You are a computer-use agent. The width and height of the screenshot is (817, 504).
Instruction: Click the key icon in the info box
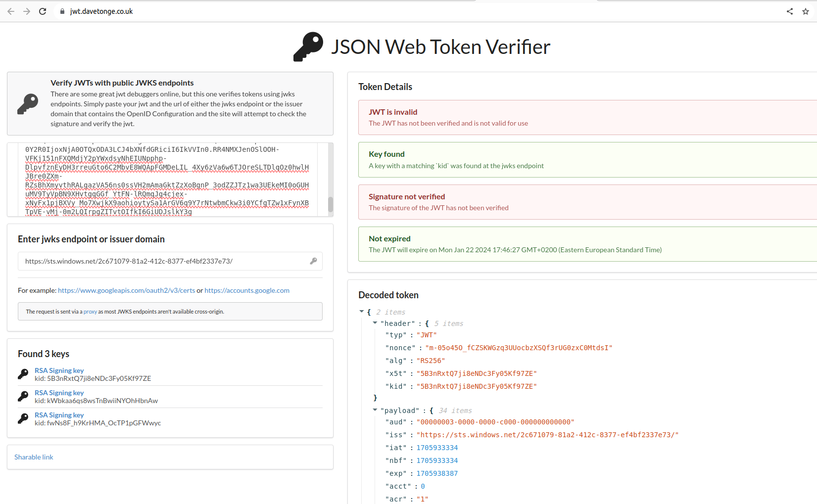click(28, 104)
